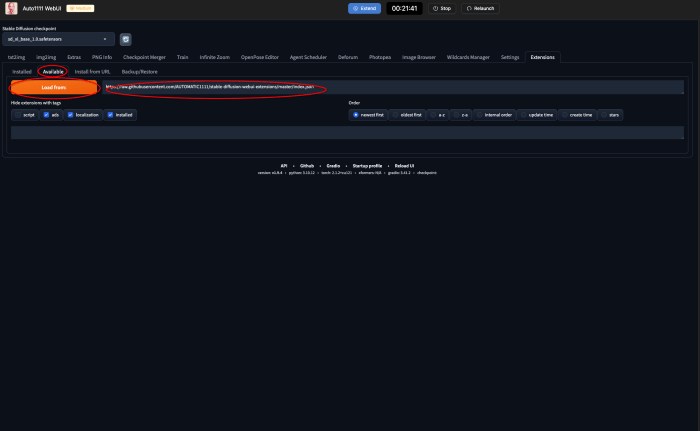Switch to the Installed sub-tab
The image size is (700, 431).
point(22,71)
